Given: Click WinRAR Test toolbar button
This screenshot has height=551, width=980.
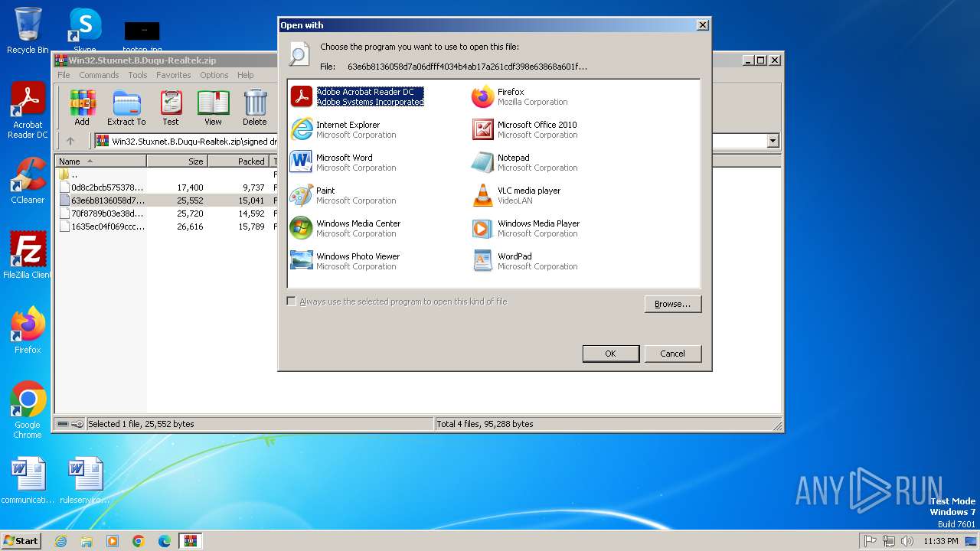Looking at the screenshot, I should click(171, 108).
